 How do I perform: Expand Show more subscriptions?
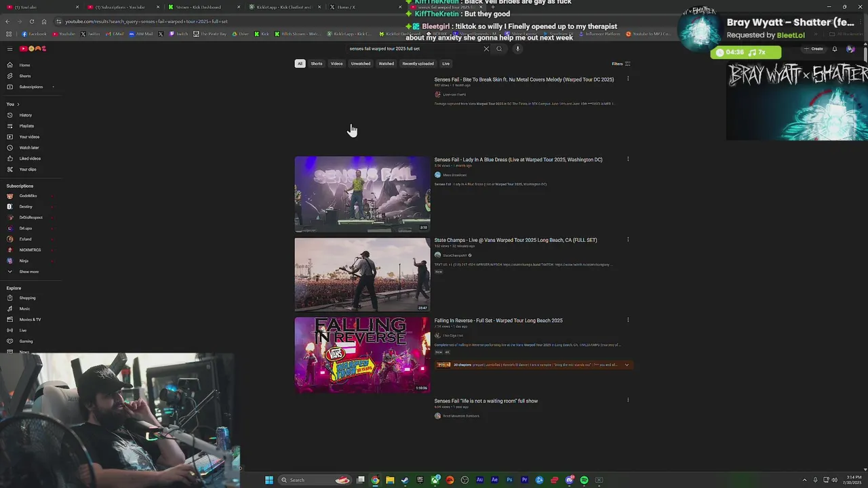31,272
